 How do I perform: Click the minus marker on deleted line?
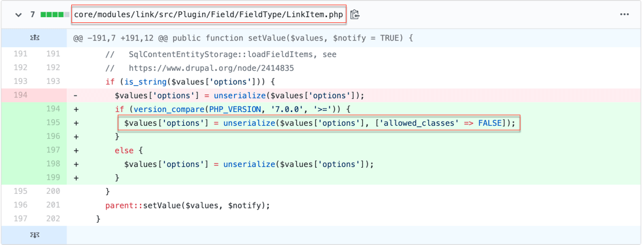coord(76,96)
